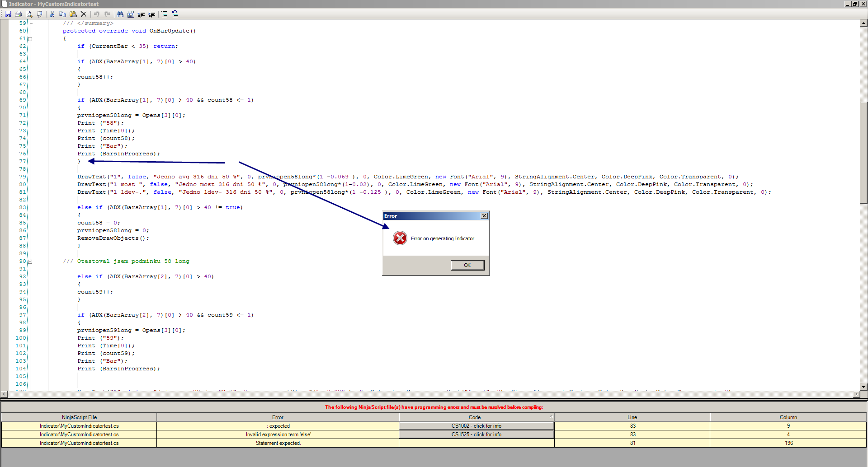The height and width of the screenshot is (467, 868).
Task: Open CS1525 error info
Action: point(476,434)
